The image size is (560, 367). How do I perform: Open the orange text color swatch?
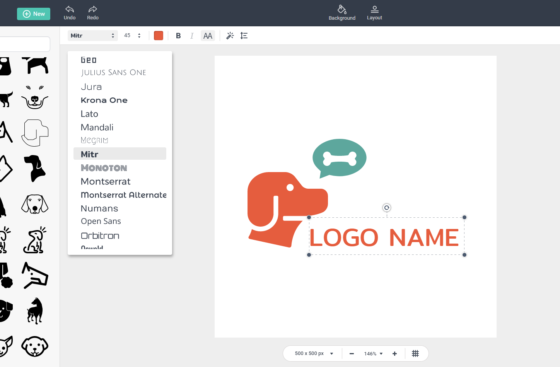(158, 35)
